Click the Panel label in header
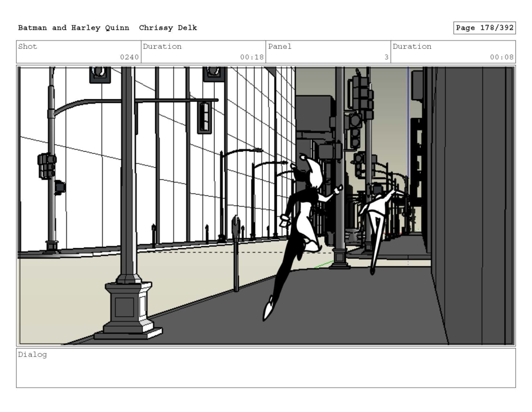 pyautogui.click(x=280, y=46)
